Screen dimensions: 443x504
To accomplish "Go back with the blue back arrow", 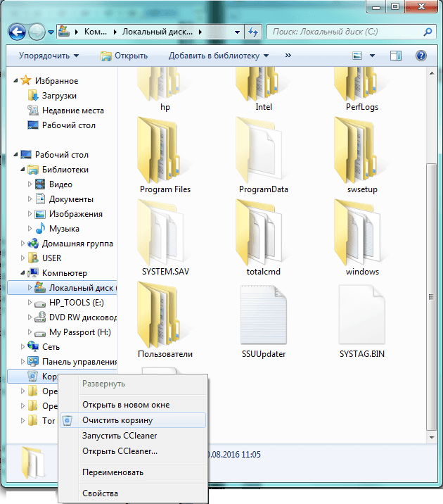I will [17, 32].
